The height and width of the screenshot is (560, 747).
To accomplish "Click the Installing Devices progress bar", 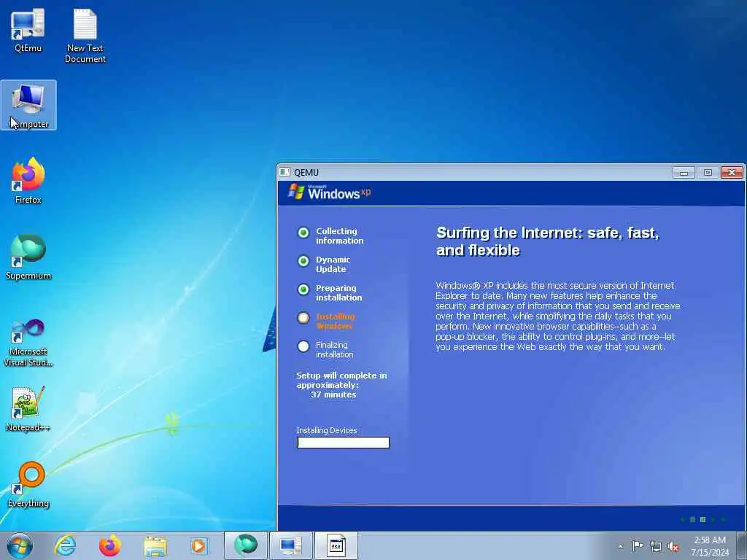I will click(x=343, y=443).
